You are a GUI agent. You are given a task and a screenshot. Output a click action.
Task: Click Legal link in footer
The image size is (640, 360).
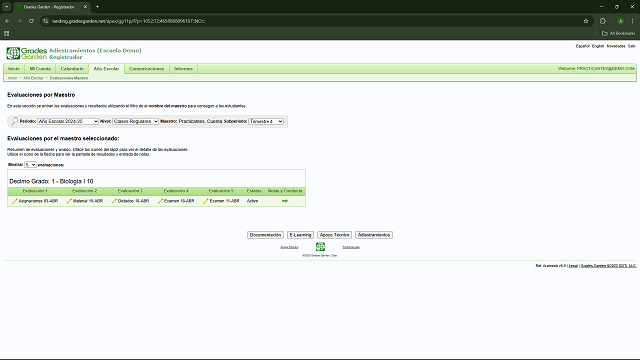pos(573,266)
